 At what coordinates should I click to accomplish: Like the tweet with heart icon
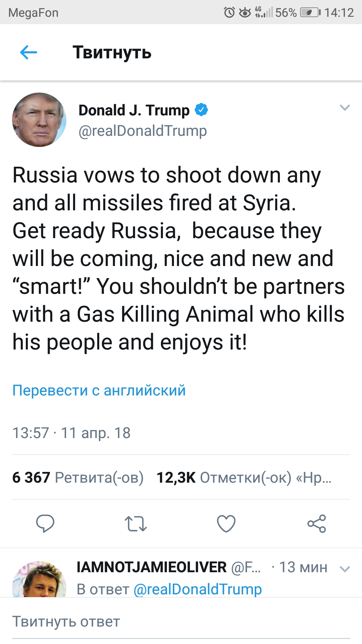pos(226,524)
